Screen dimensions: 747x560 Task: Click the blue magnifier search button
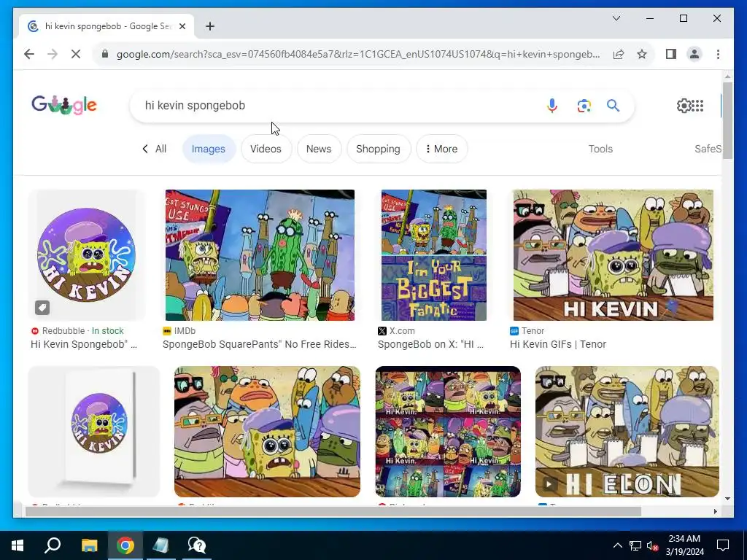point(613,105)
